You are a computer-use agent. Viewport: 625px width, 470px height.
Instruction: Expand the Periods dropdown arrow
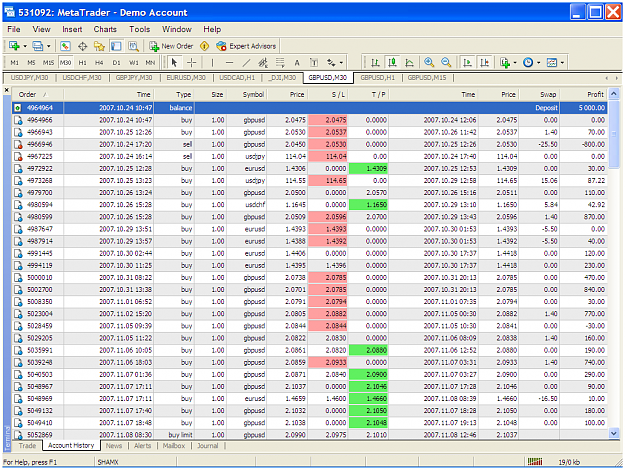click(x=539, y=63)
